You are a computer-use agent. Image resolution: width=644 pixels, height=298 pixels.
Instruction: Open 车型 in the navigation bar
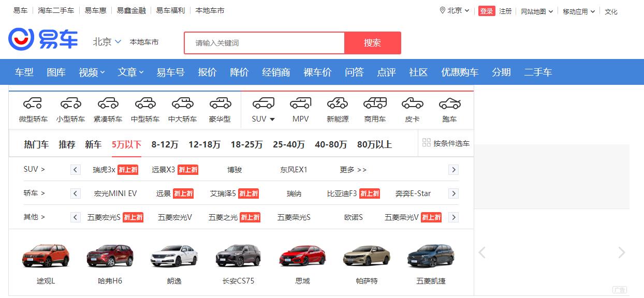24,72
